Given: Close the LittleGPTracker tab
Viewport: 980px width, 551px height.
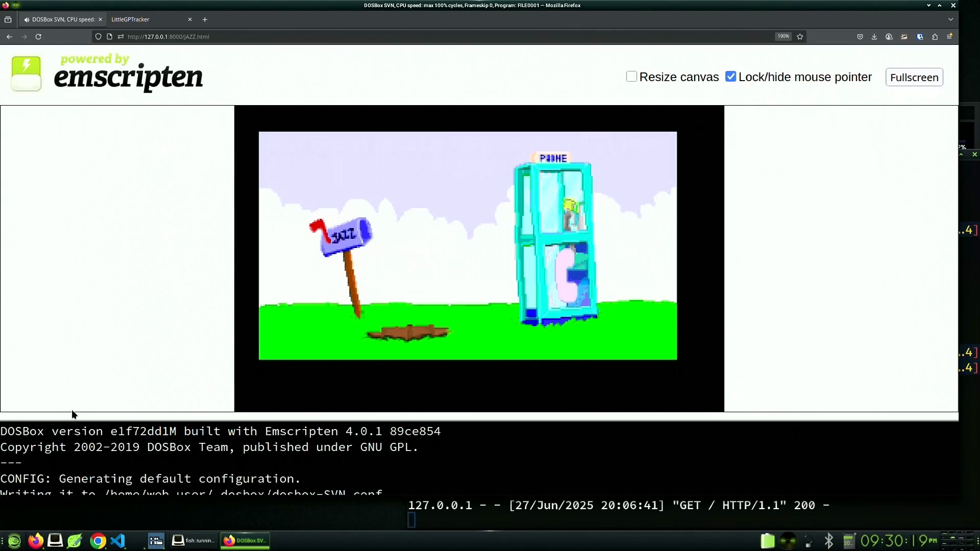Looking at the screenshot, I should pos(190,19).
